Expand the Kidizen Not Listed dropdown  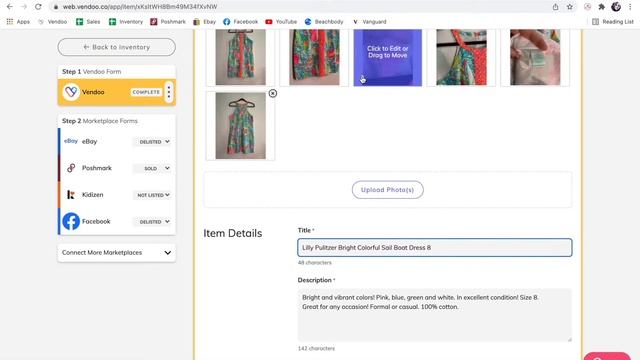(x=153, y=195)
